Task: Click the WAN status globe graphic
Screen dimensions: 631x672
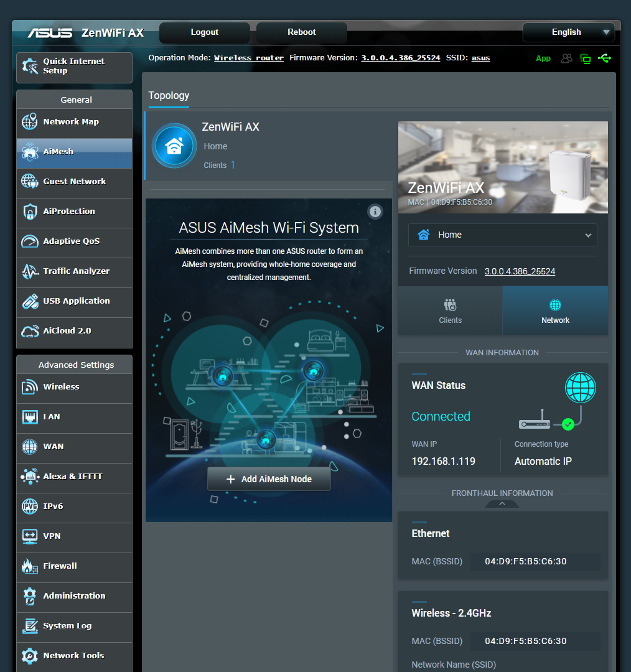Action: (580, 388)
